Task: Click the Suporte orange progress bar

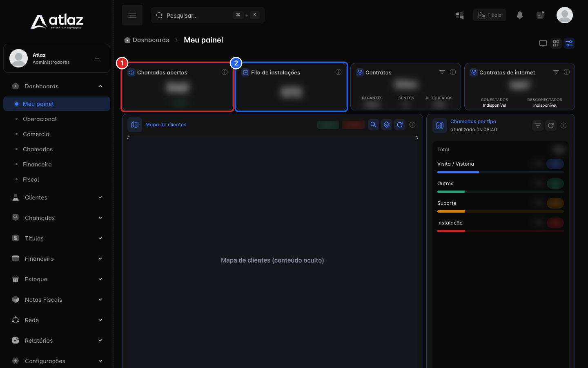Action: tap(501, 211)
